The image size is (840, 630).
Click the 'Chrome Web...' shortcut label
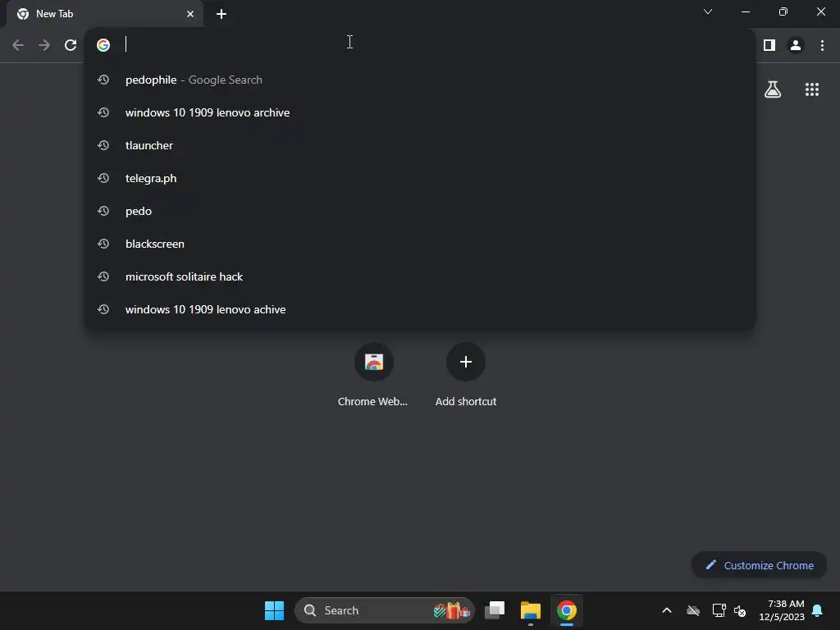[x=372, y=401]
